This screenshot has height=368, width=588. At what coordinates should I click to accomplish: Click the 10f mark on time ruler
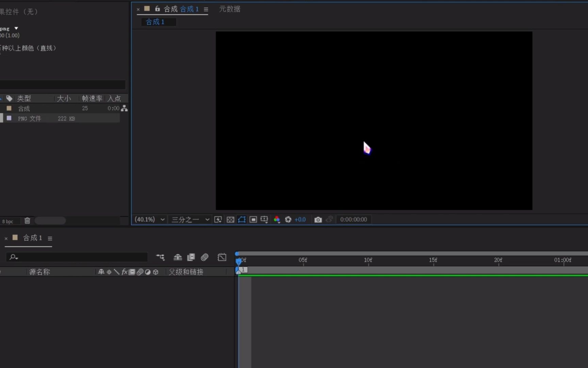368,260
